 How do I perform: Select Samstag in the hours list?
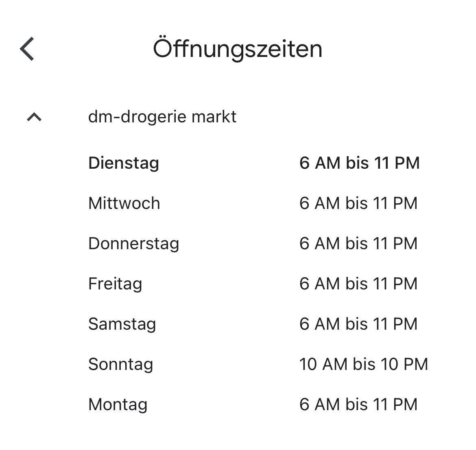coord(121,324)
